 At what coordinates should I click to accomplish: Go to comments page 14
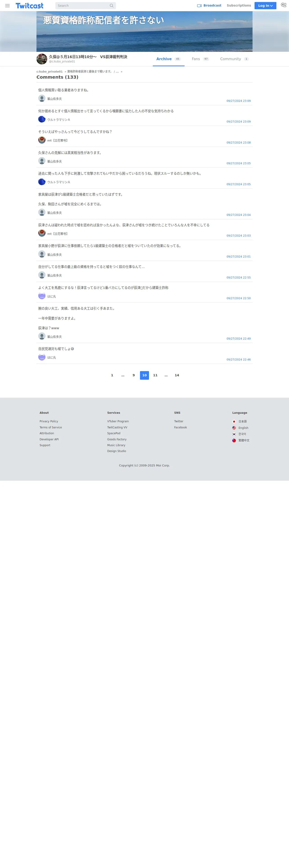177,375
